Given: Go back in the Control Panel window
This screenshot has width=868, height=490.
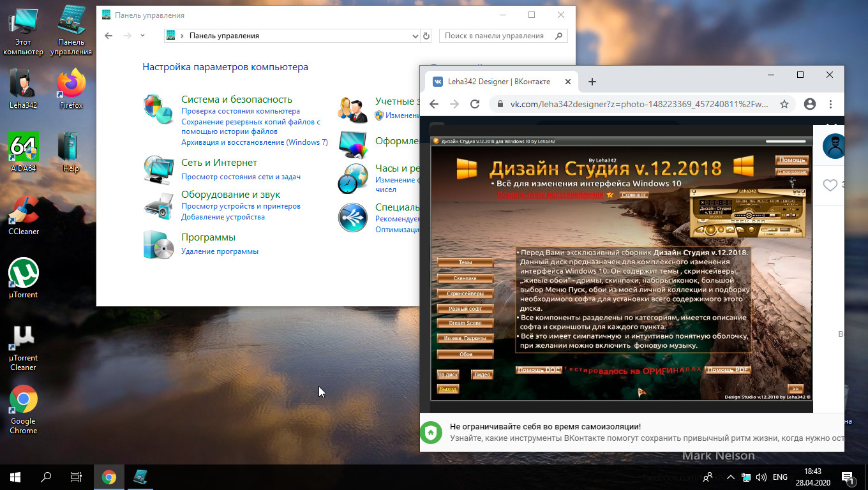Looking at the screenshot, I should 108,36.
